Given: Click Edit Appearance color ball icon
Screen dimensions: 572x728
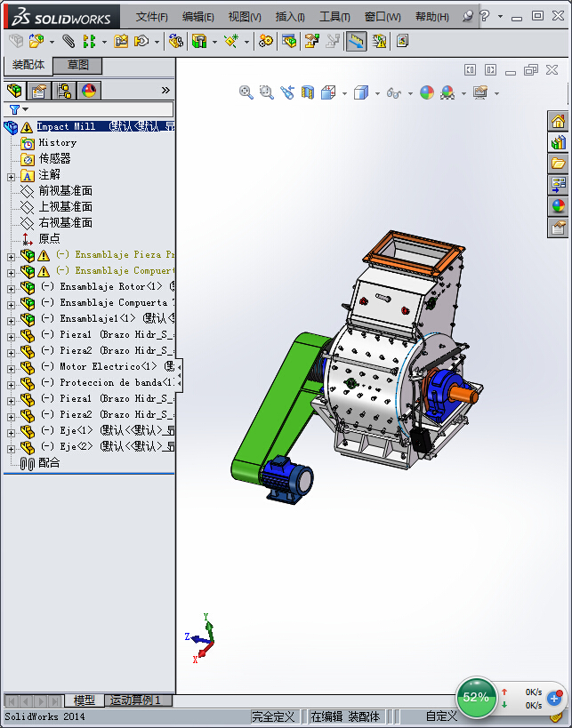Looking at the screenshot, I should coord(427,92).
